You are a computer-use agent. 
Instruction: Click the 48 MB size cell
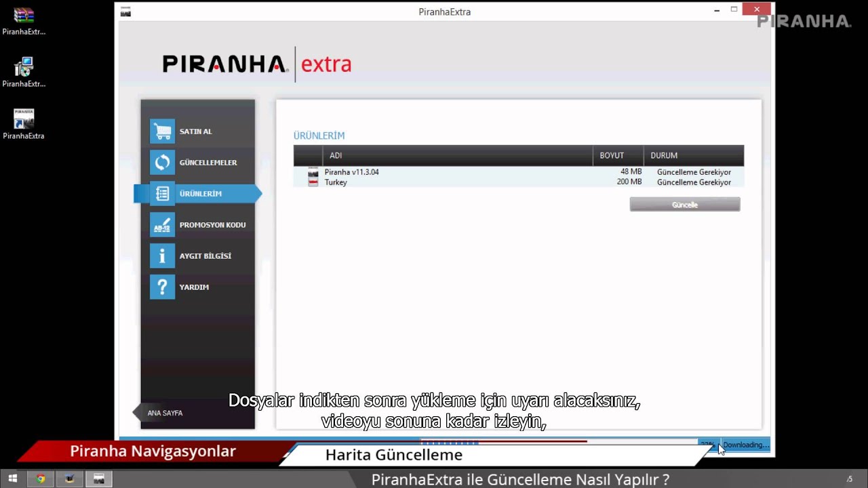click(631, 172)
